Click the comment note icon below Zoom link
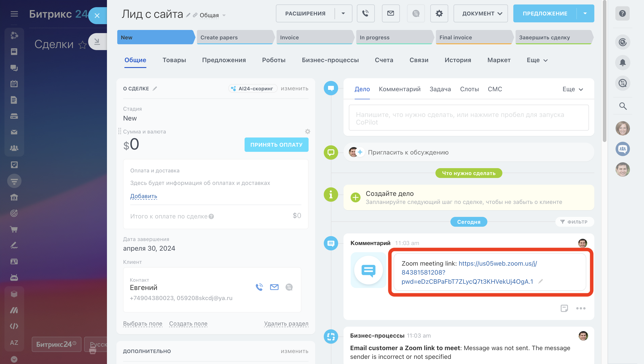The height and width of the screenshot is (364, 644). click(x=564, y=308)
